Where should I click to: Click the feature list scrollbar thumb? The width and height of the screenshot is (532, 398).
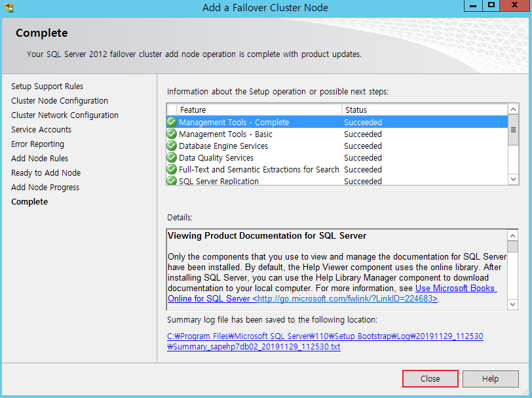click(514, 130)
